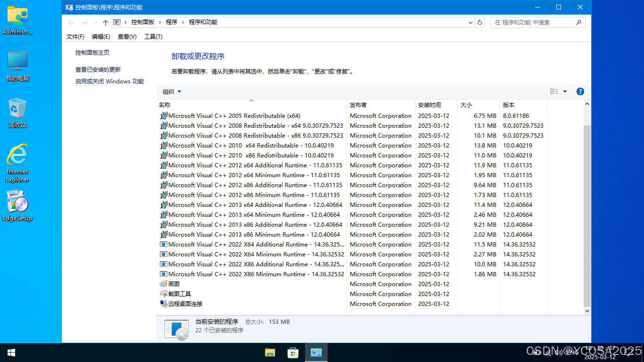Click the blue help question mark icon
Screen dimensions: 644x362
coord(580,91)
